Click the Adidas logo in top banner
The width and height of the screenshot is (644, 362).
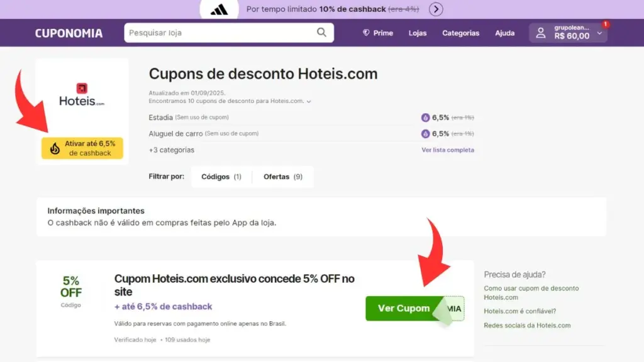click(219, 10)
